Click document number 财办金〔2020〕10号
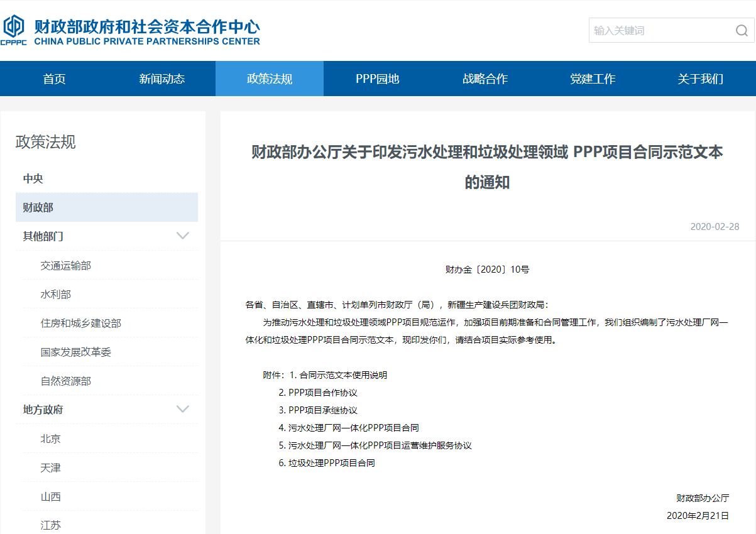Image resolution: width=756 pixels, height=534 pixels. [x=487, y=270]
